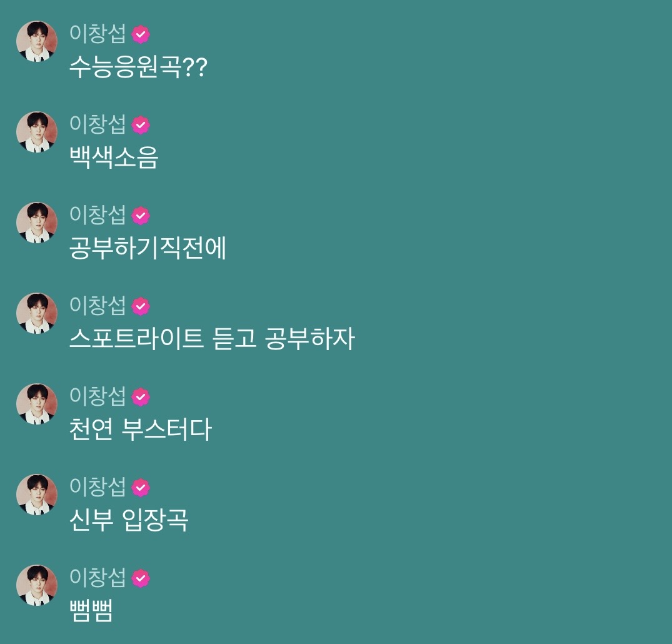Open avatar beside 스포트라이트 듣고 공부하자

pyautogui.click(x=37, y=313)
